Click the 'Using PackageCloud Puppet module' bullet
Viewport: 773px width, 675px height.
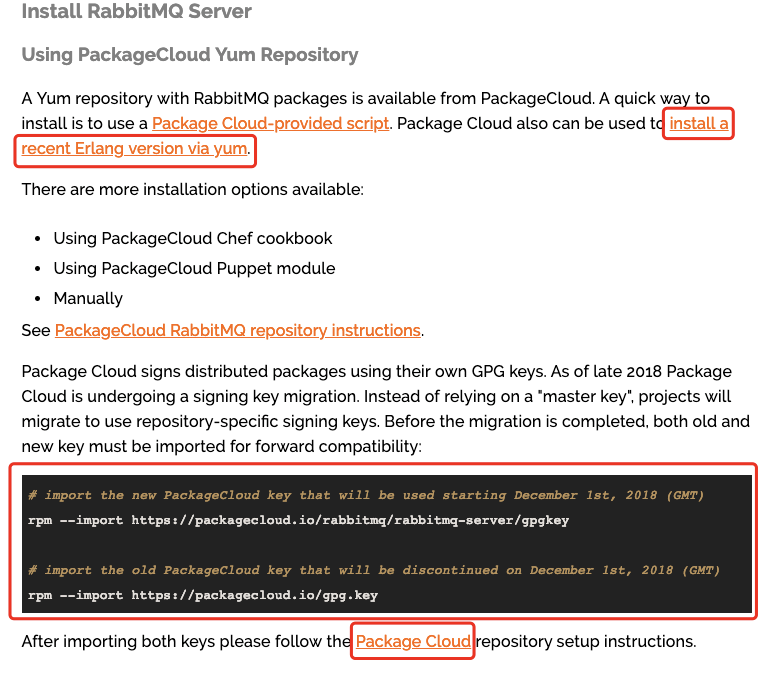194,269
